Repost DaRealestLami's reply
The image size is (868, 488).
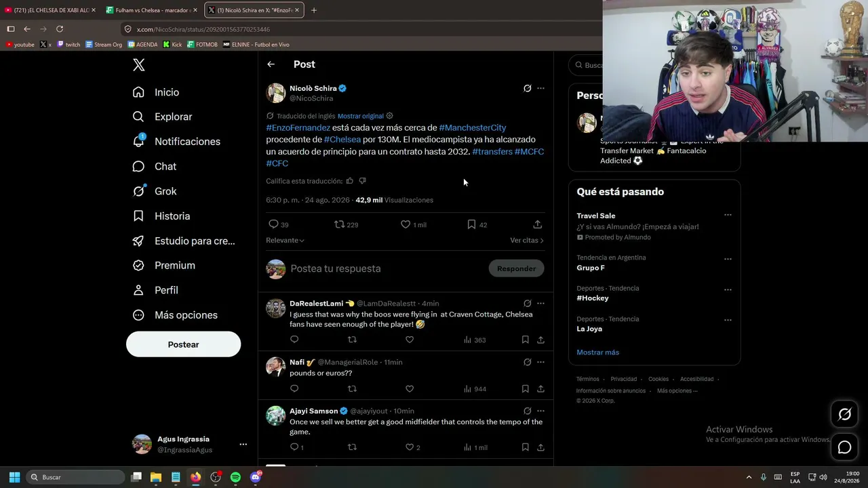(352, 340)
